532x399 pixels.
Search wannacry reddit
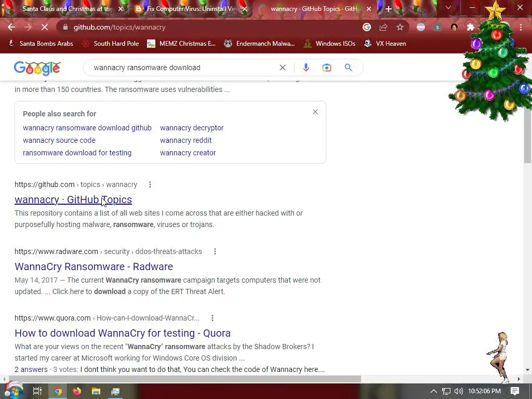click(185, 140)
